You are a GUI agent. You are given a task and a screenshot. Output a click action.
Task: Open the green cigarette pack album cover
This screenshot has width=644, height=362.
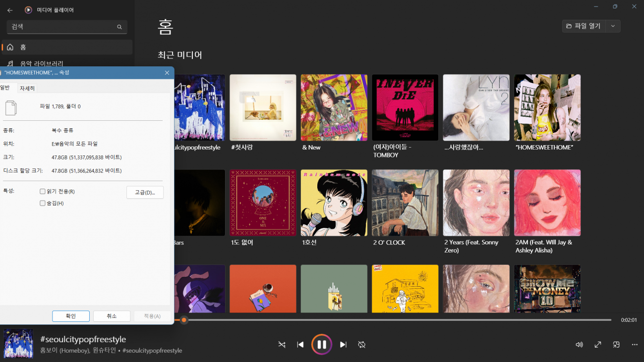pos(334,289)
